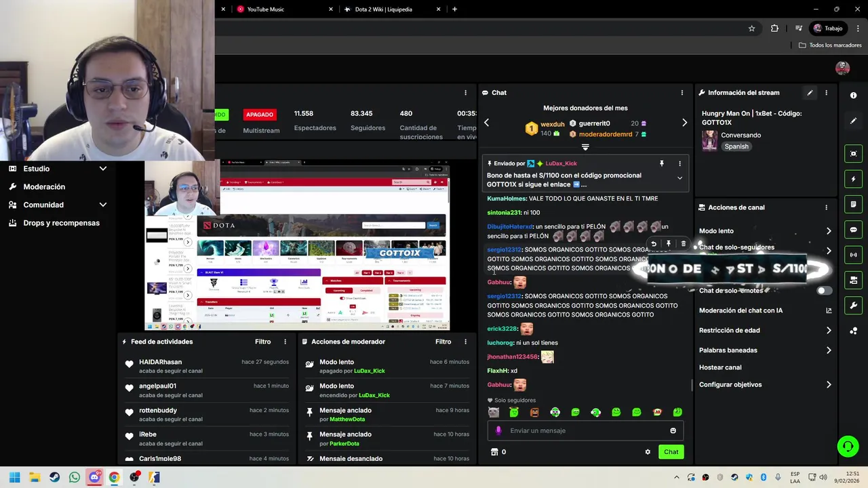Click the pencil edit icon in the right rail

coord(853,121)
